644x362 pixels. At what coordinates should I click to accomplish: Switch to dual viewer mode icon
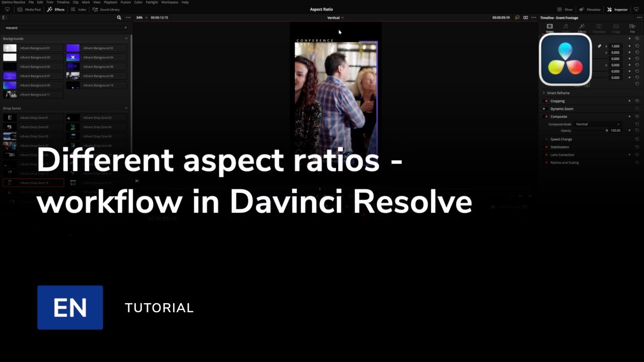pyautogui.click(x=525, y=18)
